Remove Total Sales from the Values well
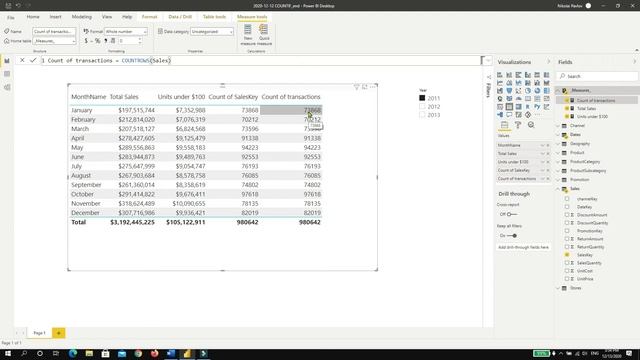The width and height of the screenshot is (640, 360). (548, 154)
